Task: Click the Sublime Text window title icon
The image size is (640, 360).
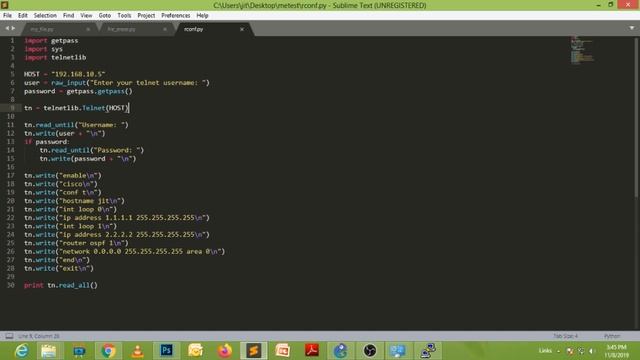Action: coord(5,5)
